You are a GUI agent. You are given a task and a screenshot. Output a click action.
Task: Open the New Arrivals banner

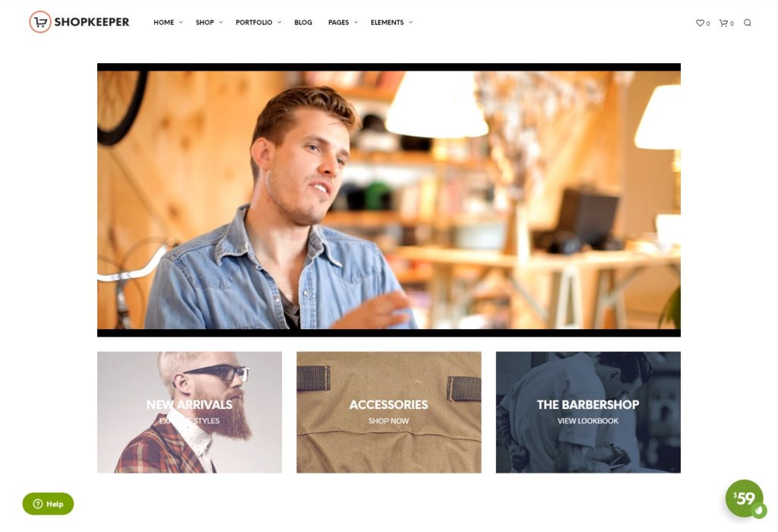[189, 413]
